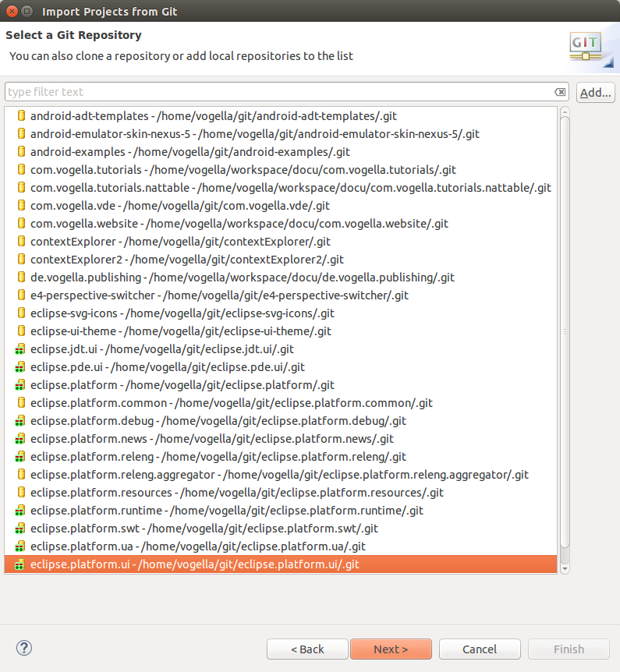The width and height of the screenshot is (620, 672).
Task: Select eclipse.platform.swt repository text
Action: coord(204,529)
